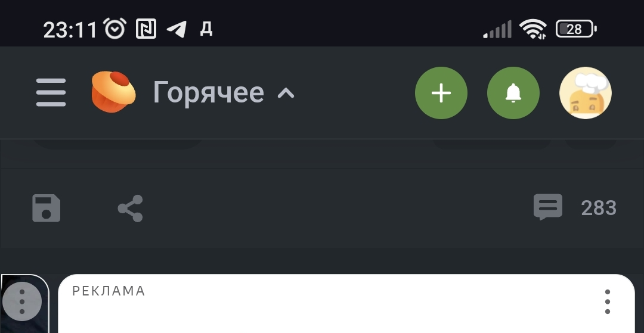
Task: Share the post via share icon
Action: point(130,208)
